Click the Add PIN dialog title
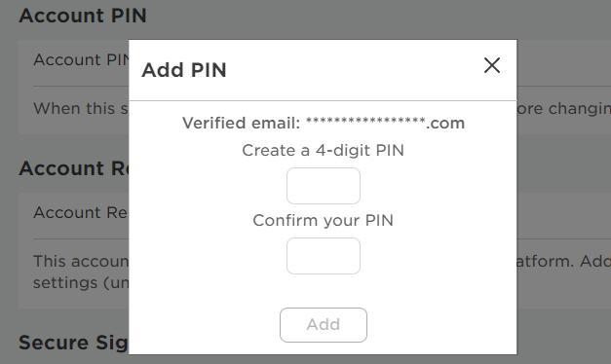 tap(184, 70)
